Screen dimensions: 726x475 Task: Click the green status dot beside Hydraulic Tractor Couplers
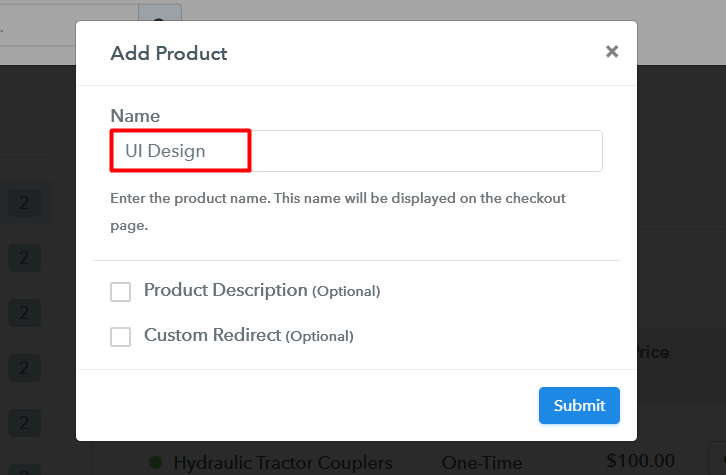point(155,463)
